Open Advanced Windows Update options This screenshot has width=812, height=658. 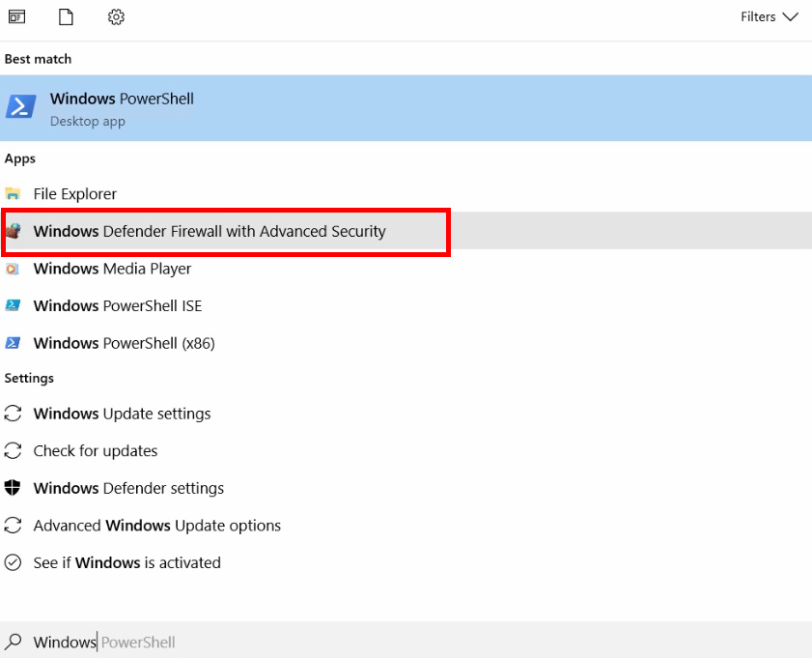(x=406, y=526)
